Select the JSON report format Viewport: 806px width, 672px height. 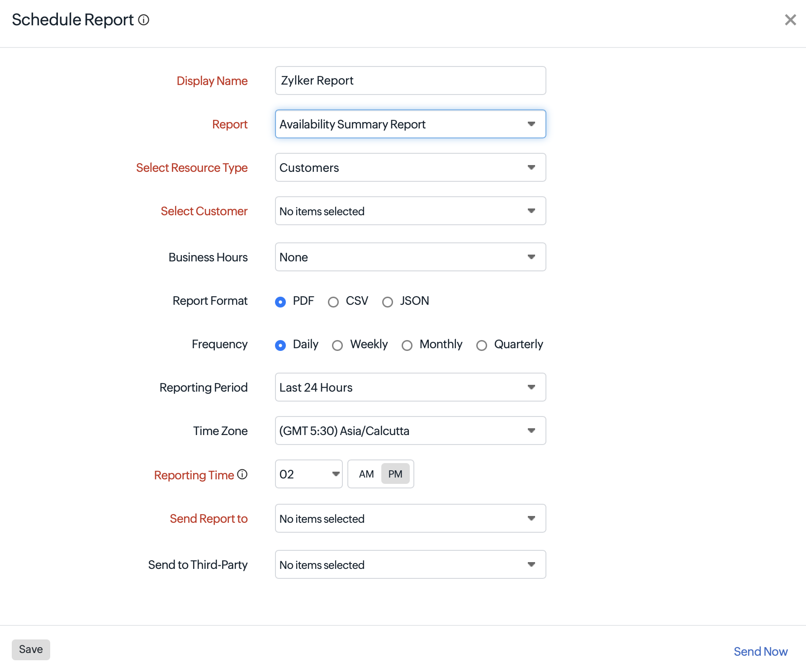coord(388,302)
